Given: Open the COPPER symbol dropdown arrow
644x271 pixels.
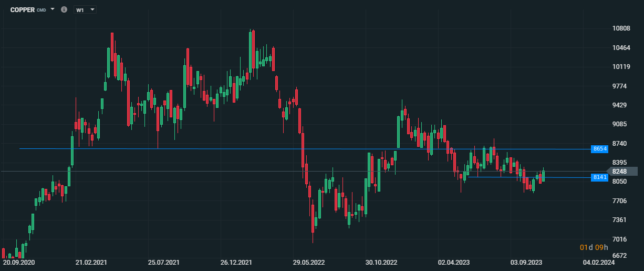Looking at the screenshot, I should pyautogui.click(x=53, y=9).
